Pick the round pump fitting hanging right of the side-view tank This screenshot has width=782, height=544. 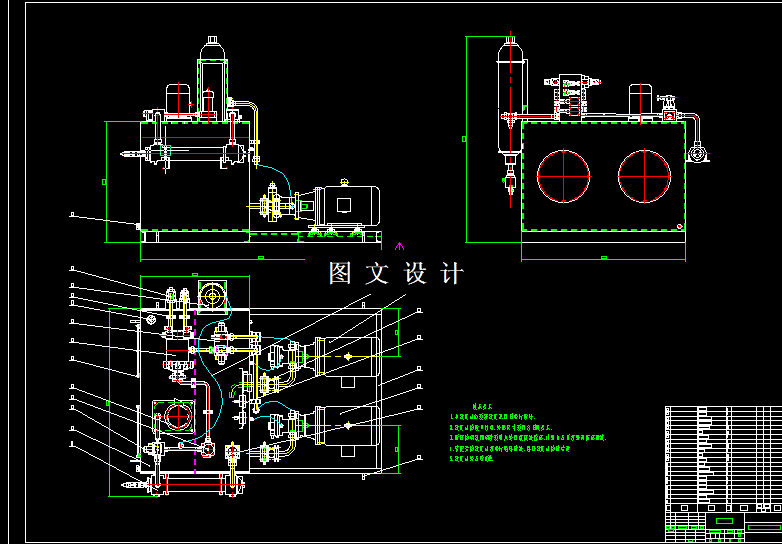(698, 152)
